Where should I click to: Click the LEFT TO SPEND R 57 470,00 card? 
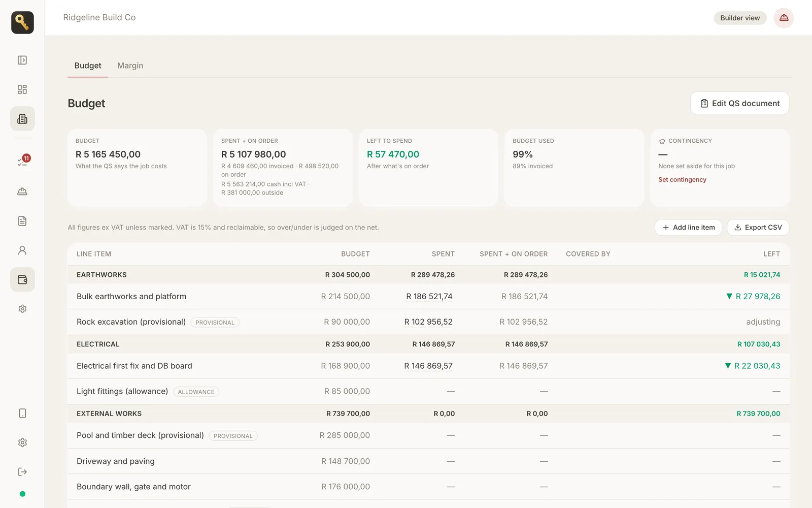pos(428,168)
